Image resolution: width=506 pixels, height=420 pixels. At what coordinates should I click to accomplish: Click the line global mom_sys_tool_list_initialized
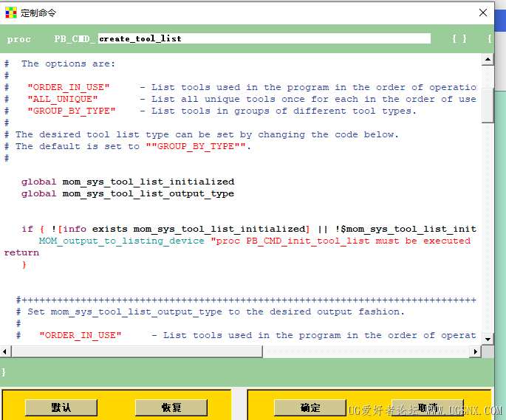pos(128,182)
